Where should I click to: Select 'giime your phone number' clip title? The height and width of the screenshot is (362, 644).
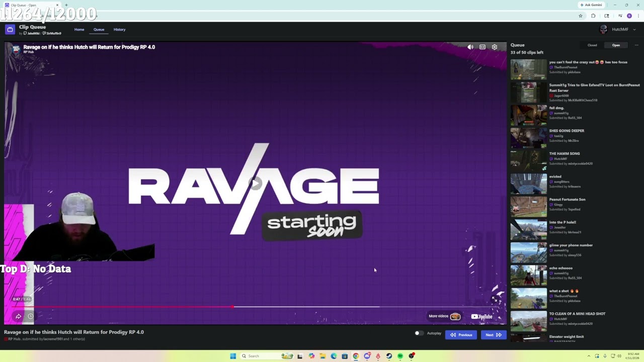(571, 245)
